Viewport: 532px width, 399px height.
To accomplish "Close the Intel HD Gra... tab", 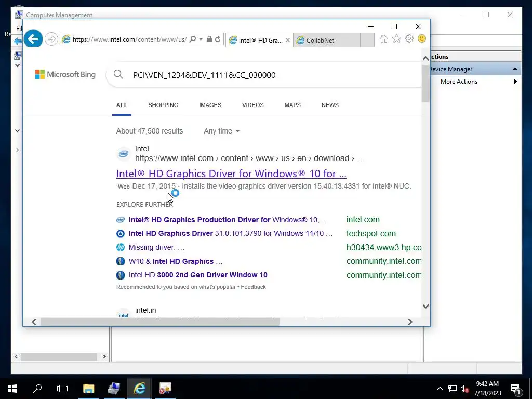I will point(288,40).
